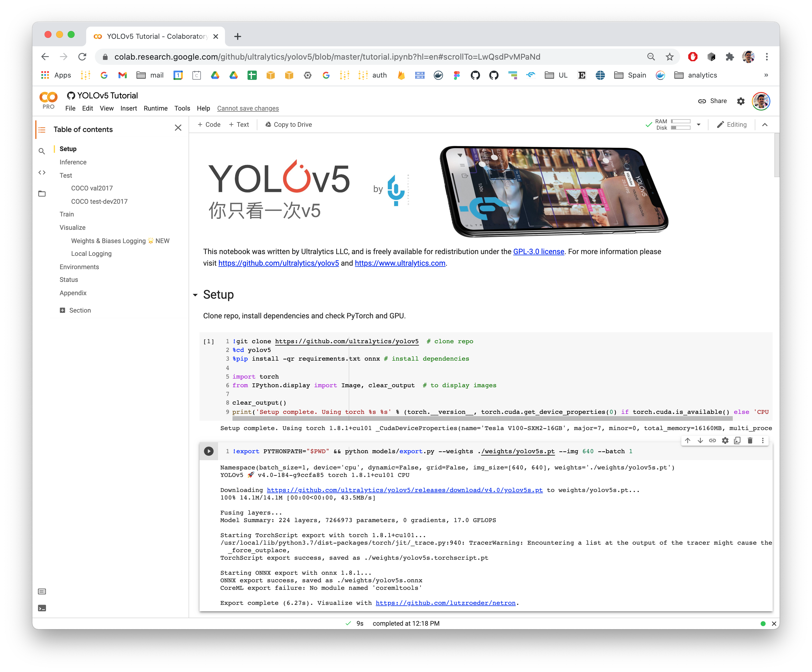The height and width of the screenshot is (672, 812).
Task: Collapse the Setup section disclosure triangle
Action: coord(195,295)
